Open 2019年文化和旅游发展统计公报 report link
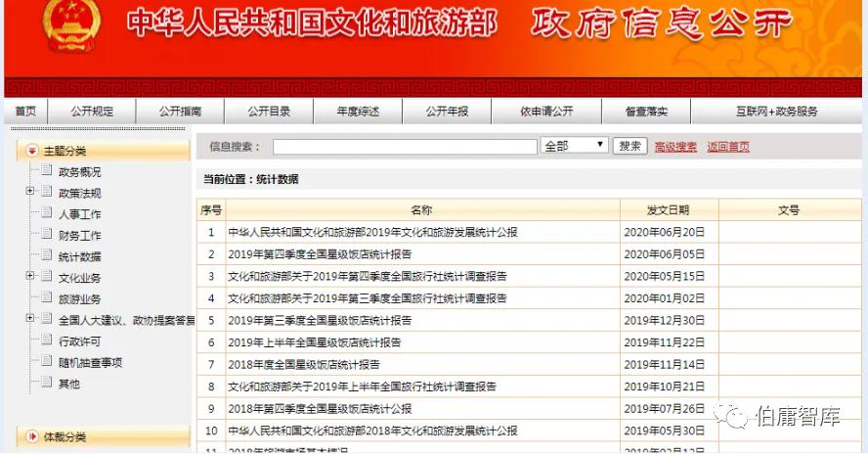The width and height of the screenshot is (868, 454). tap(372, 232)
